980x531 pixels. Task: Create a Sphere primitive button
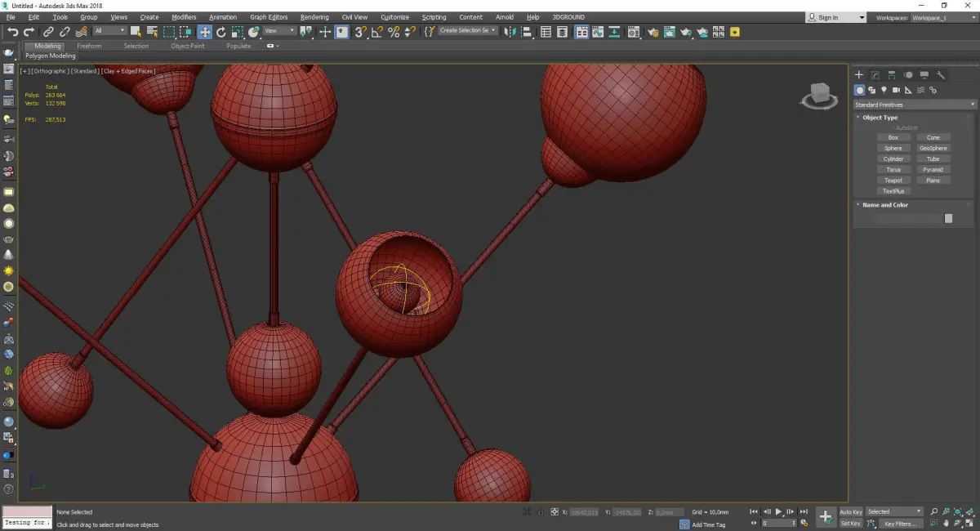[x=893, y=148]
